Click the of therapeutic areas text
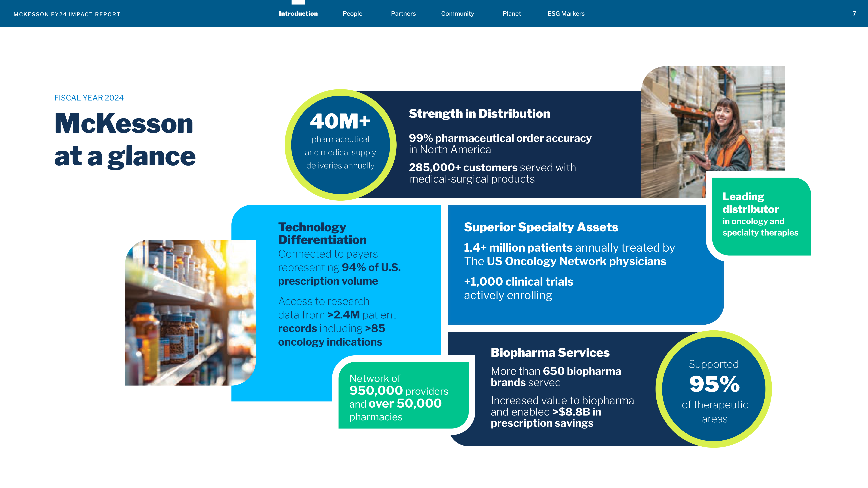Image resolution: width=868 pixels, height=488 pixels. (x=715, y=412)
